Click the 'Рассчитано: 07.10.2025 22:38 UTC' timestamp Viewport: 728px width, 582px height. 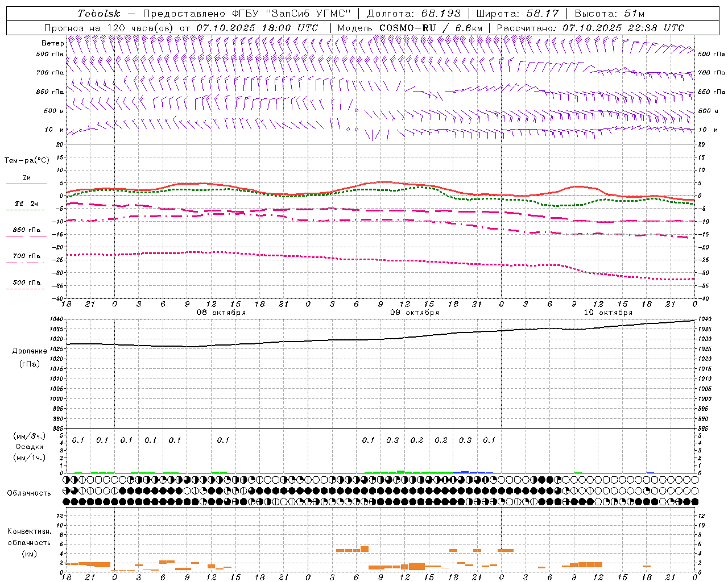click(x=590, y=28)
